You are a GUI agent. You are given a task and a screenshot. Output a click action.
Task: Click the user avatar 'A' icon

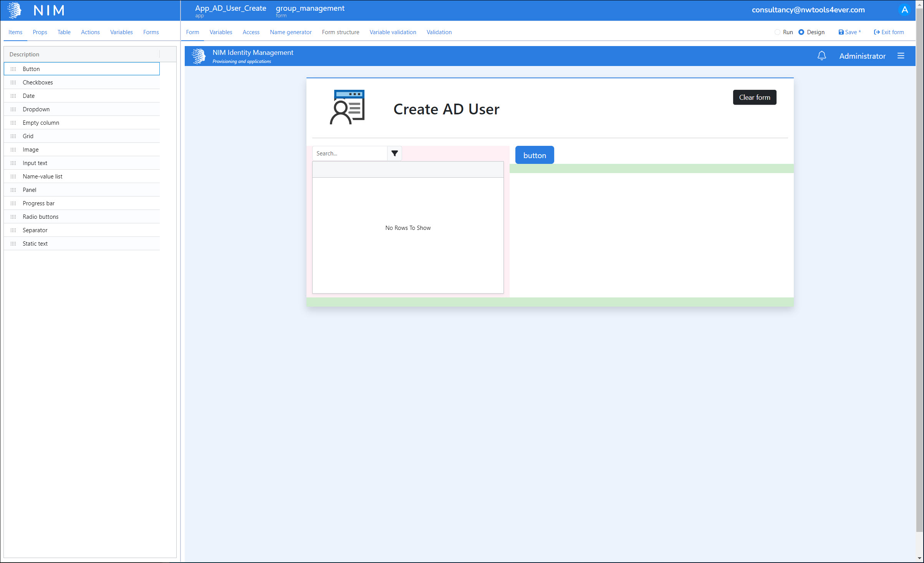coord(904,10)
